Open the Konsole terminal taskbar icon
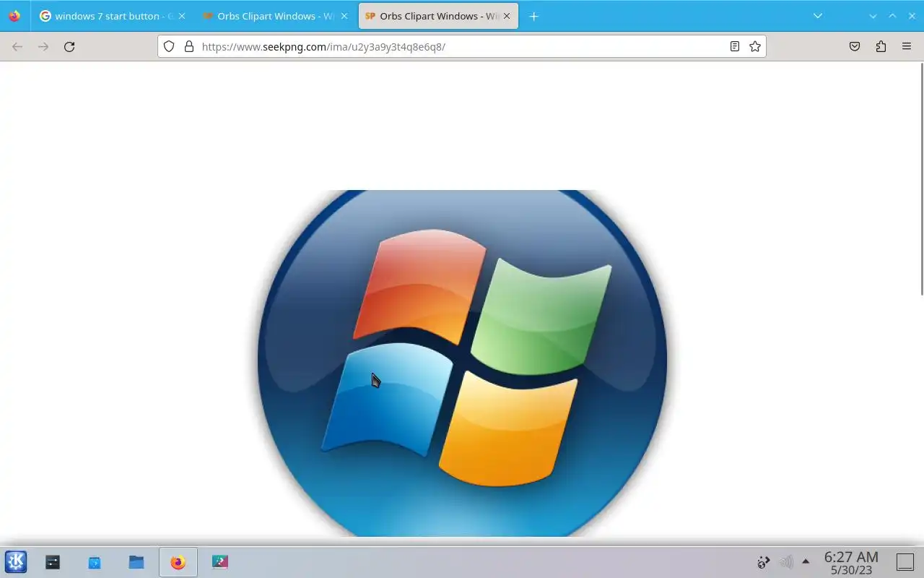The image size is (924, 578). click(53, 561)
